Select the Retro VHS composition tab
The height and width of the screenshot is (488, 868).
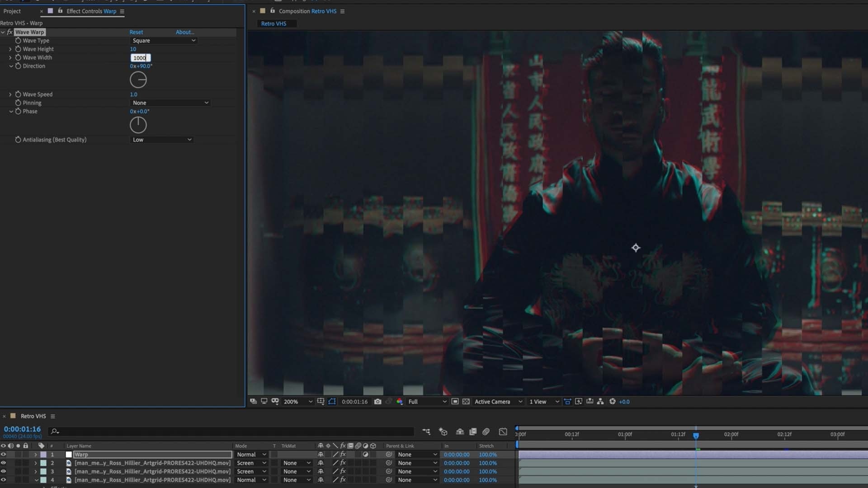274,23
